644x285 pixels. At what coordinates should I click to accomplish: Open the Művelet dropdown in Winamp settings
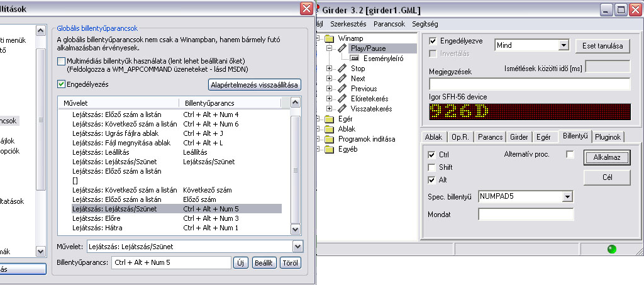pyautogui.click(x=297, y=247)
